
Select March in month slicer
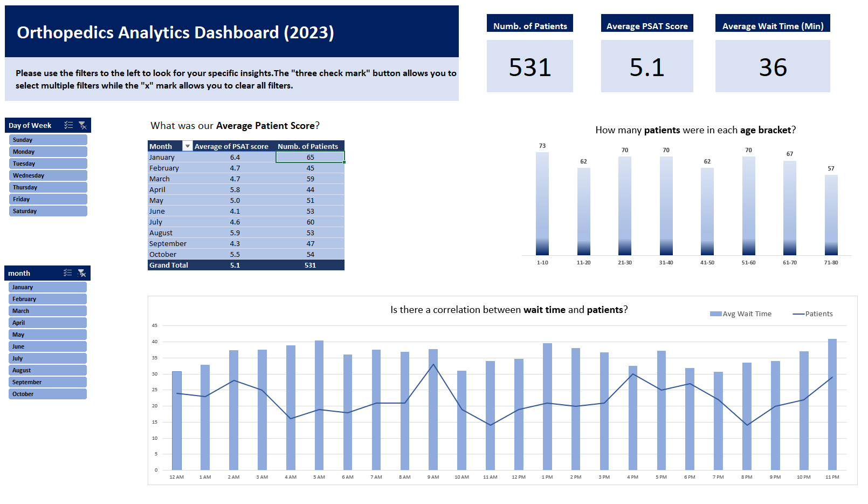click(47, 311)
